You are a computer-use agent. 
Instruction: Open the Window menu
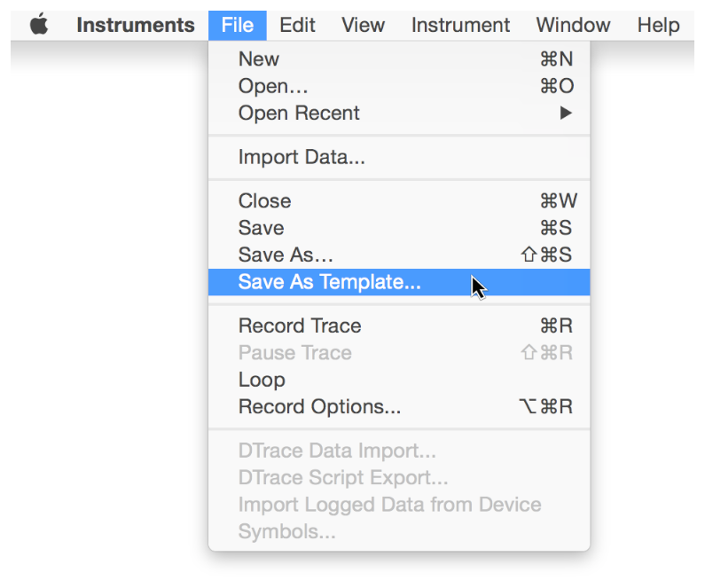pos(573,25)
